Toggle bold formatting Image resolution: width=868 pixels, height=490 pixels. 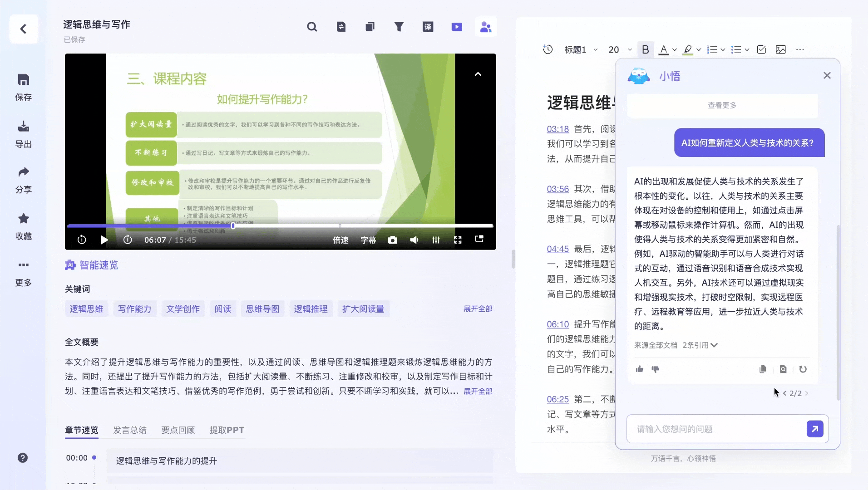[x=646, y=49]
